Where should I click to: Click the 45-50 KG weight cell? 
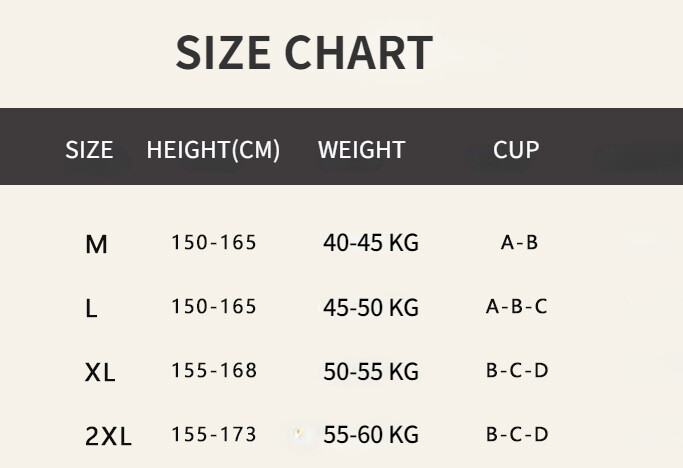370,307
